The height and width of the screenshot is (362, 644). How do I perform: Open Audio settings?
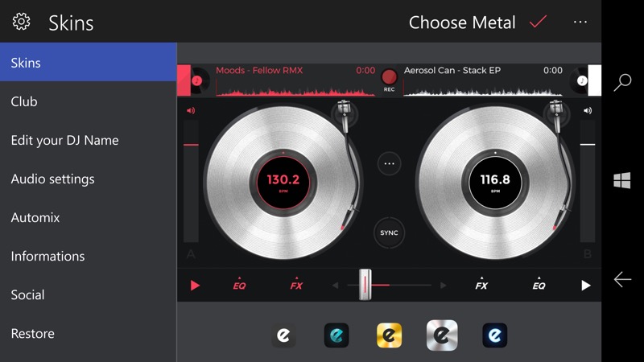click(x=89, y=179)
